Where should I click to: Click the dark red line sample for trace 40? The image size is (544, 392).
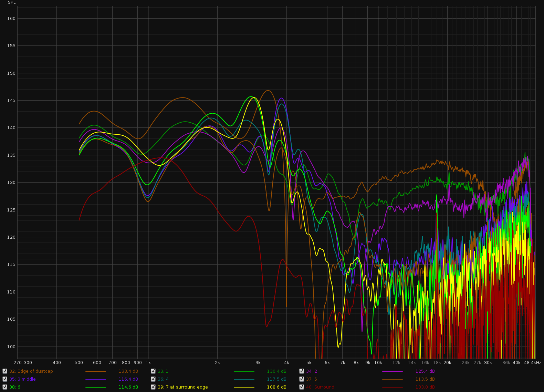point(393,387)
